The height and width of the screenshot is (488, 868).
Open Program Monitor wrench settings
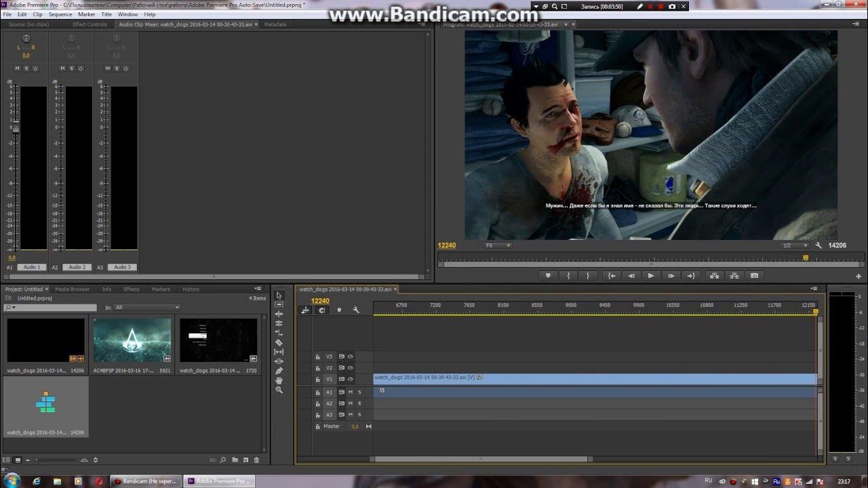(818, 245)
